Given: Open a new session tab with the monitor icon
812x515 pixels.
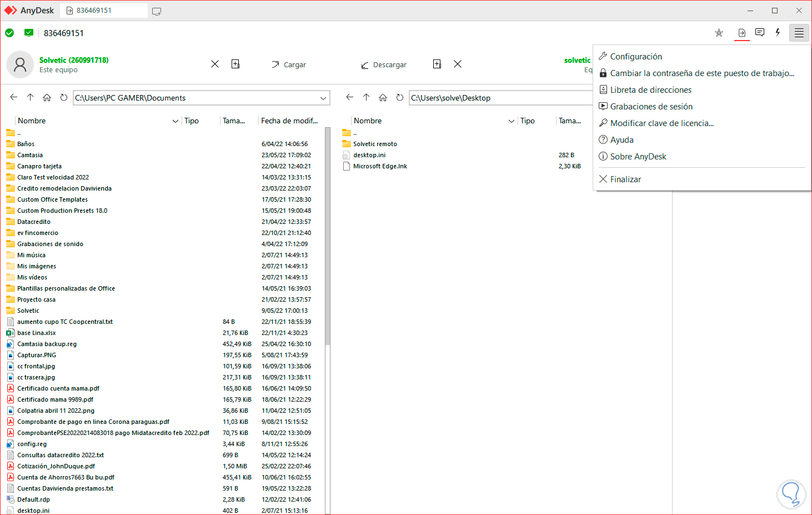Looking at the screenshot, I should (157, 11).
